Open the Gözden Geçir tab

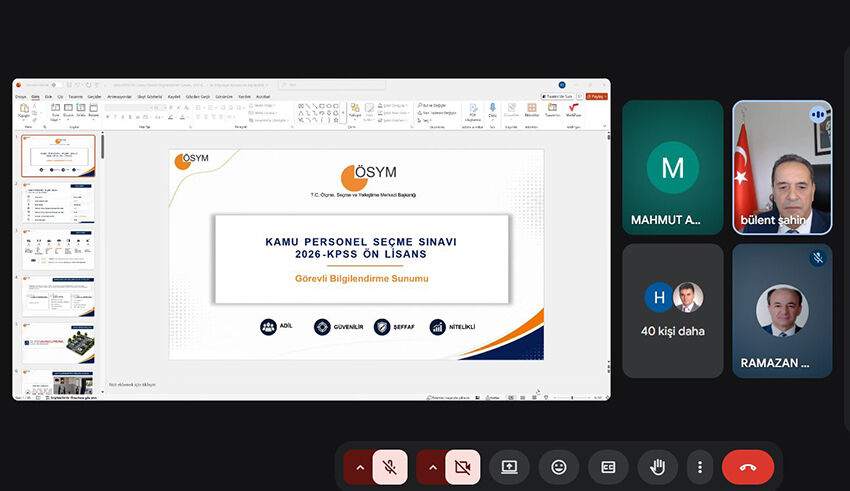(x=198, y=96)
